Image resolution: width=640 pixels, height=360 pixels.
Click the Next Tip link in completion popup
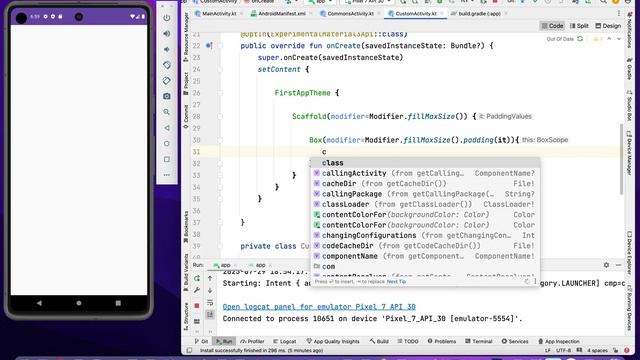[x=396, y=282]
